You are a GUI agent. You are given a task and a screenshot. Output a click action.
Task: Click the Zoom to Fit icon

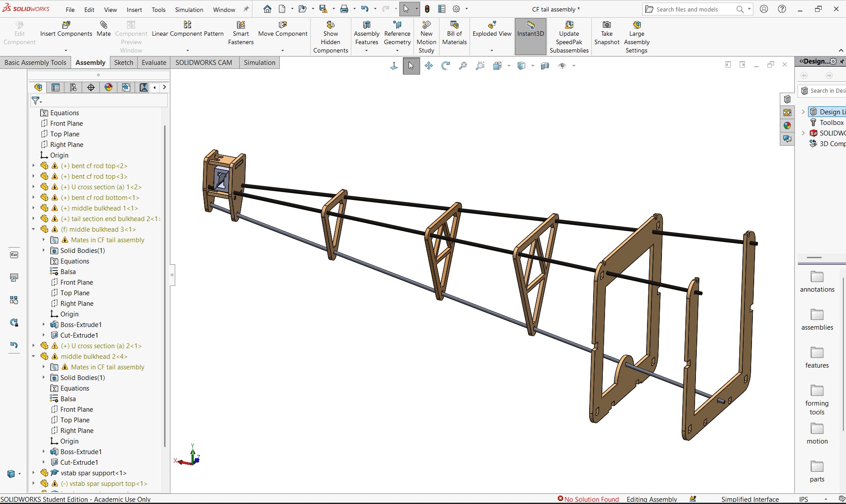[x=463, y=66]
